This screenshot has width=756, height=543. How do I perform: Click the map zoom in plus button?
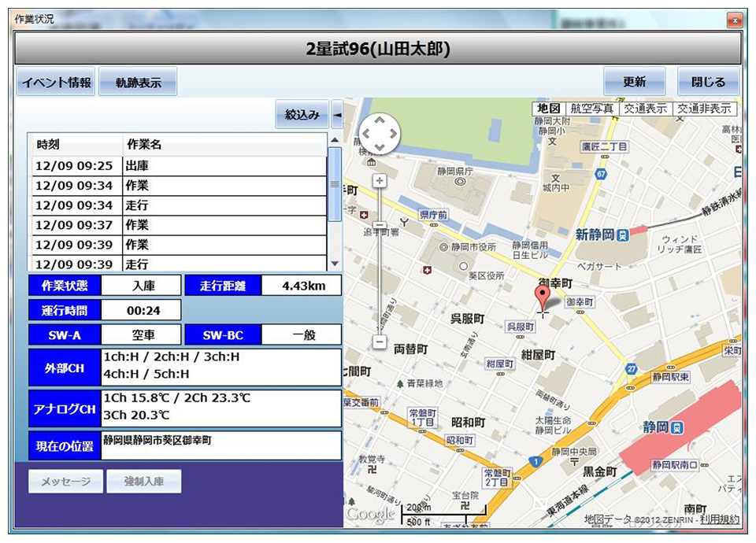[380, 181]
